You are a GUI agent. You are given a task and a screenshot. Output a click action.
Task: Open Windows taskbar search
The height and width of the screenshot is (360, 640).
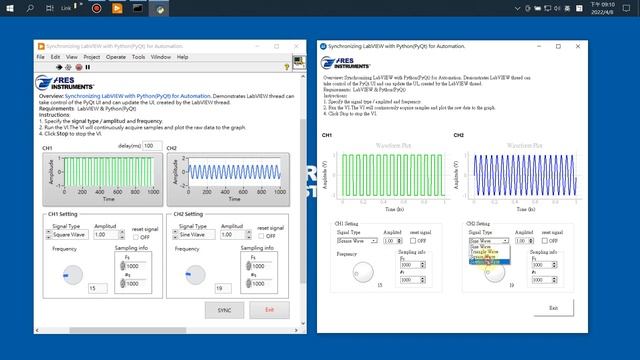tap(30, 8)
